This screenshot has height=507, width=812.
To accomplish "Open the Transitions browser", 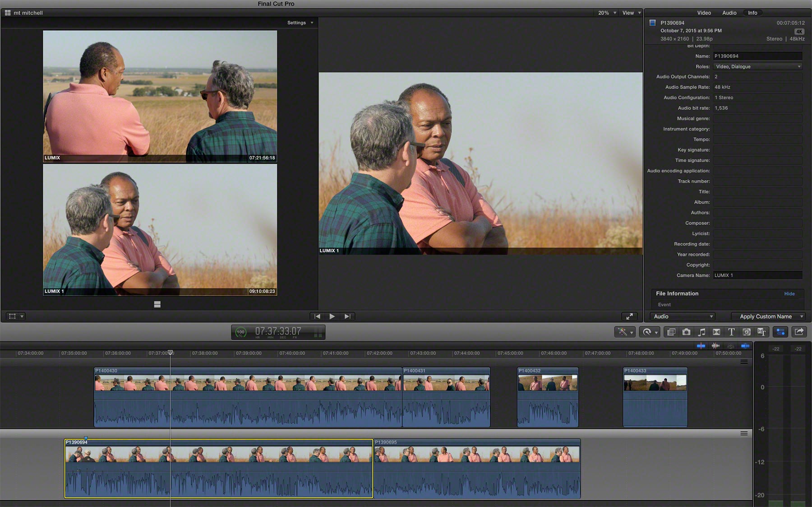I will pos(716,332).
